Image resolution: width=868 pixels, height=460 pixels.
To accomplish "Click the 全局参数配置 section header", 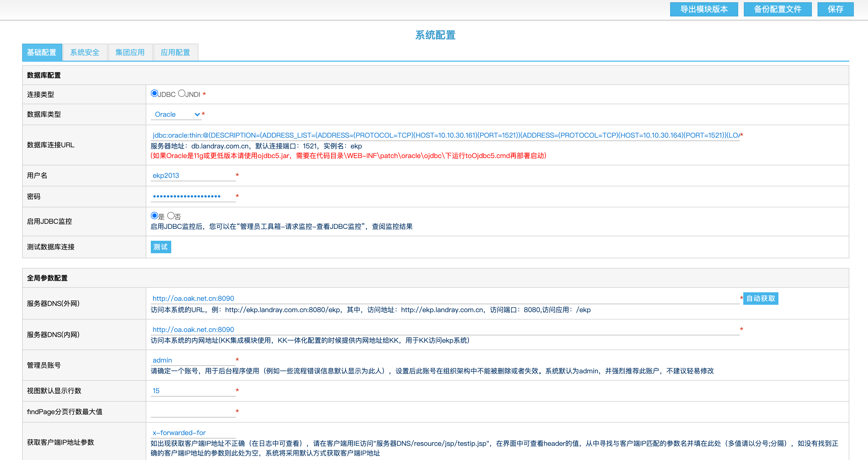I will (48, 278).
